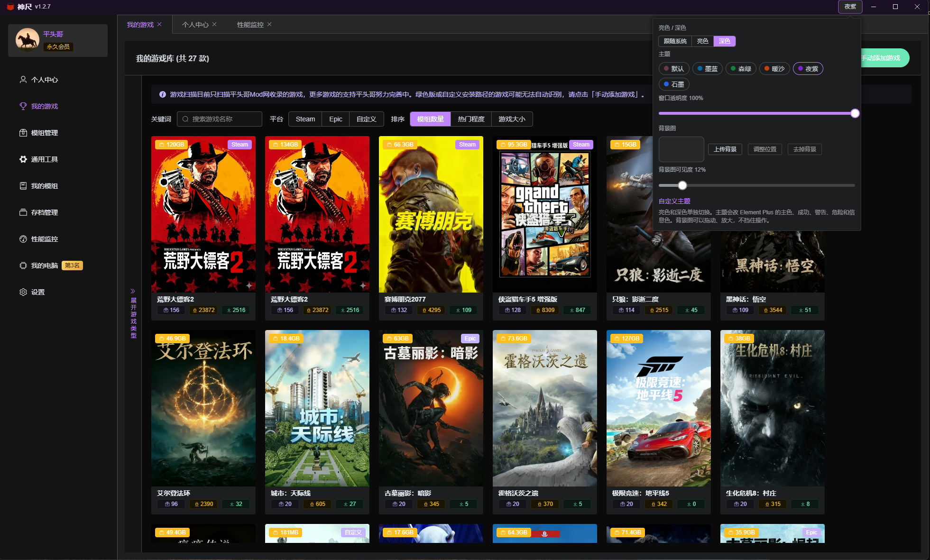Open 性能监控 gauge icon in sidebar

[23, 239]
